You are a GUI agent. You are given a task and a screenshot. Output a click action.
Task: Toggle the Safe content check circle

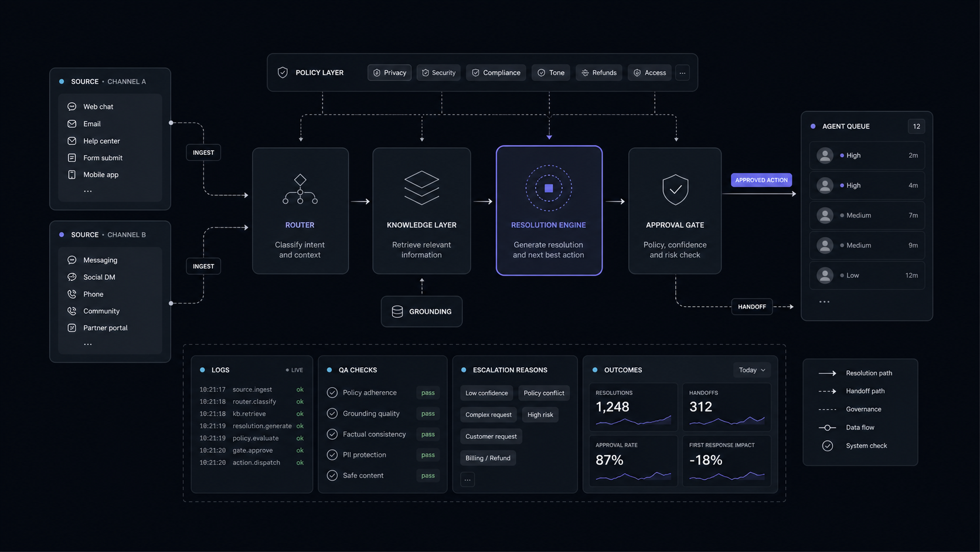tap(332, 476)
